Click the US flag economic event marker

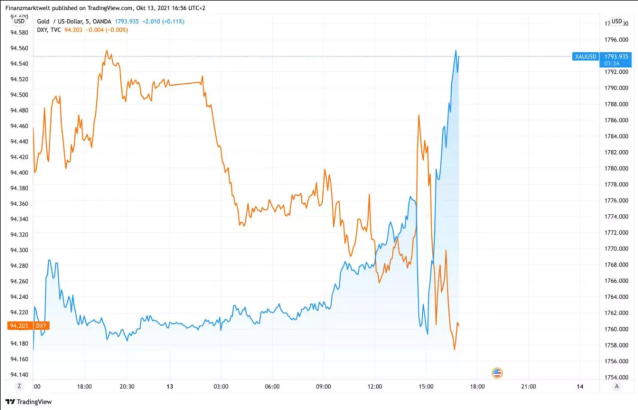(496, 370)
